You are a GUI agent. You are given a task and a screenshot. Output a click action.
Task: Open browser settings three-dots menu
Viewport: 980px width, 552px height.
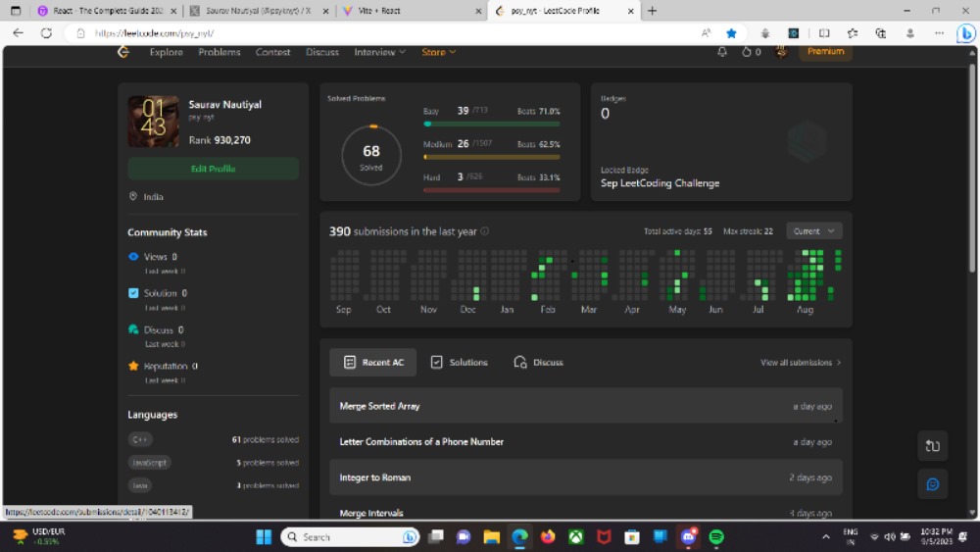click(x=940, y=33)
